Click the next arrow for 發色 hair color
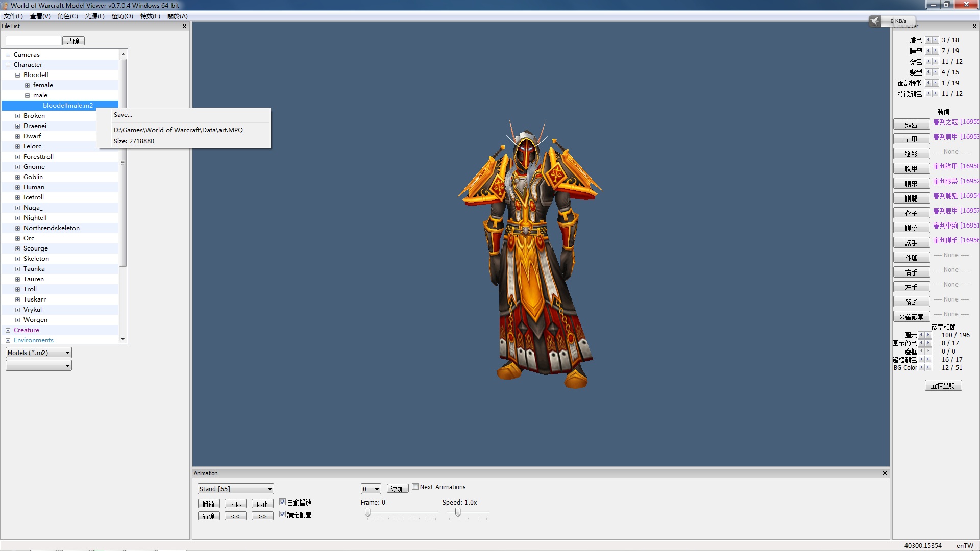Viewport: 980px width, 551px height. (935, 61)
